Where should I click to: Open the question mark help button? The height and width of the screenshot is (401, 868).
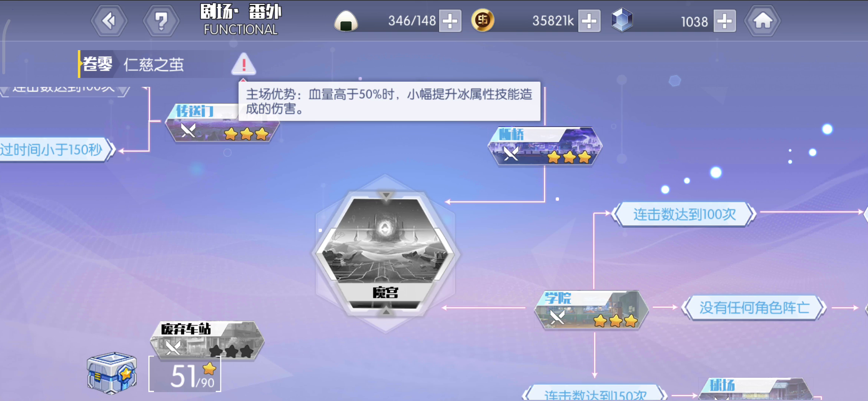tap(161, 21)
